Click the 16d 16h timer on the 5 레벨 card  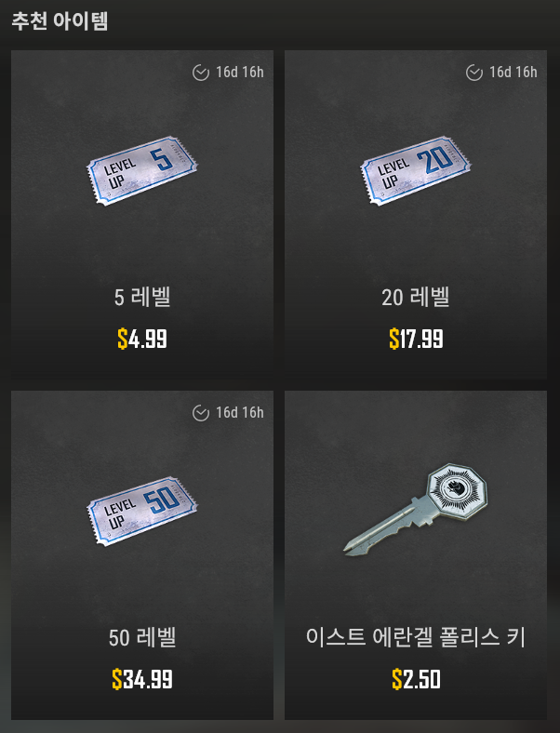tap(240, 73)
